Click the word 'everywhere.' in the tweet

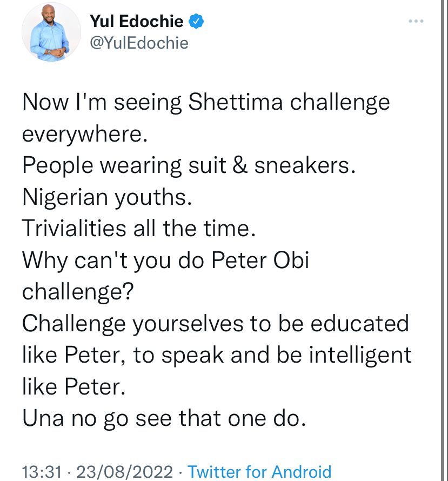tap(85, 135)
